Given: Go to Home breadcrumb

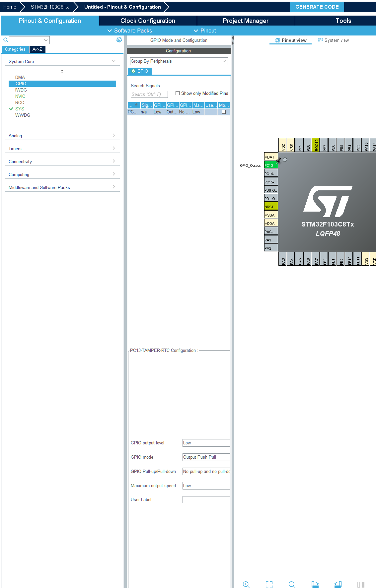Looking at the screenshot, I should coord(10,7).
